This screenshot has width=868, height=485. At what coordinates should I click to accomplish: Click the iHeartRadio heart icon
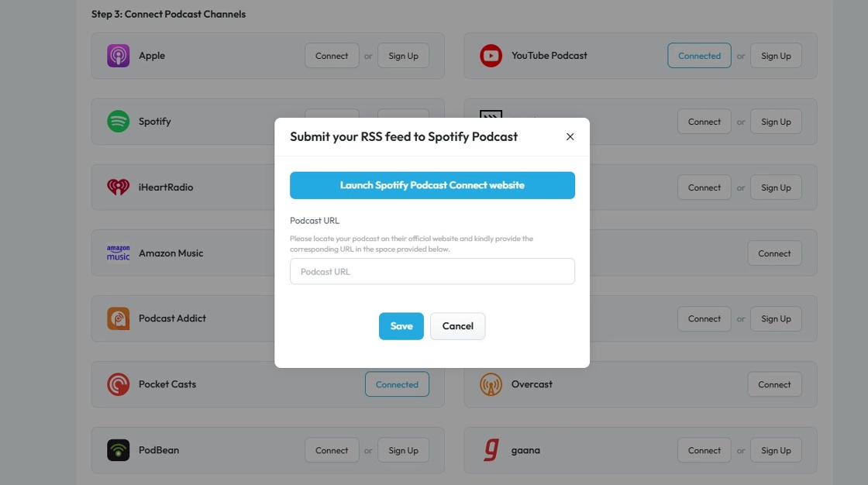pyautogui.click(x=119, y=187)
